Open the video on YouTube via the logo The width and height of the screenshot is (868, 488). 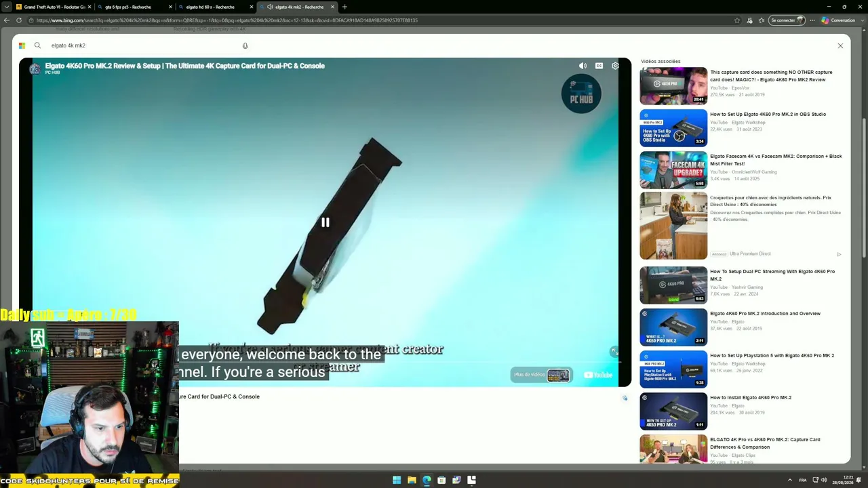click(598, 375)
